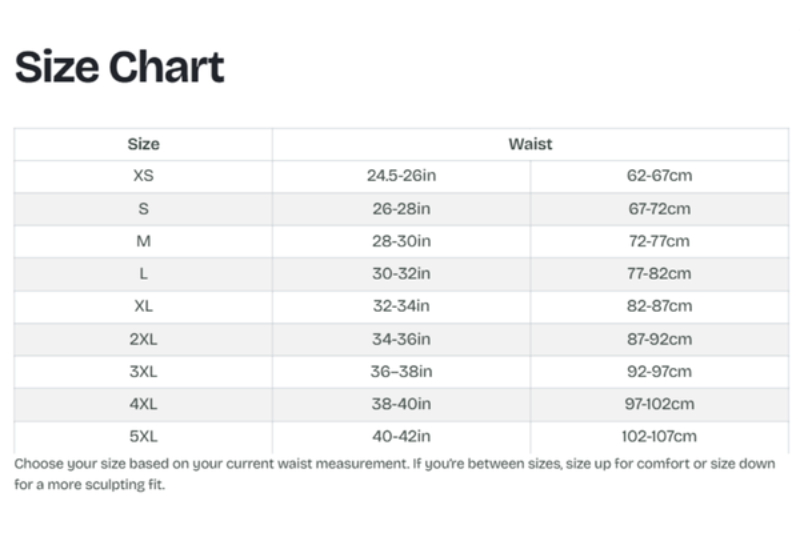This screenshot has width=800, height=533.
Task: Click the 28-30in measurement cell
Action: (401, 241)
